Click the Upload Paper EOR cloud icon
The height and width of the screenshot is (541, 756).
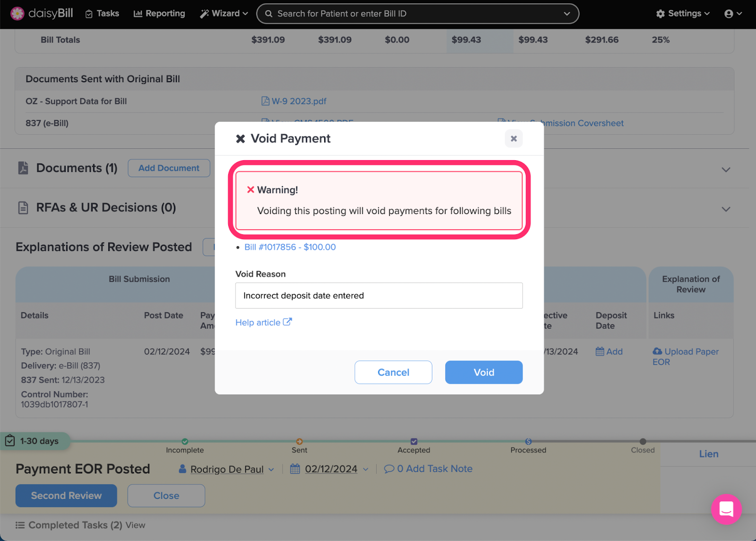658,352
